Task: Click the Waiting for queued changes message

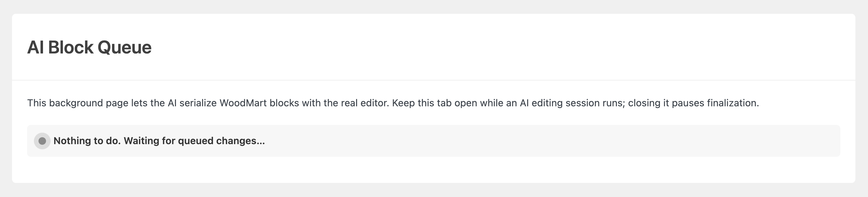Action: (x=194, y=141)
